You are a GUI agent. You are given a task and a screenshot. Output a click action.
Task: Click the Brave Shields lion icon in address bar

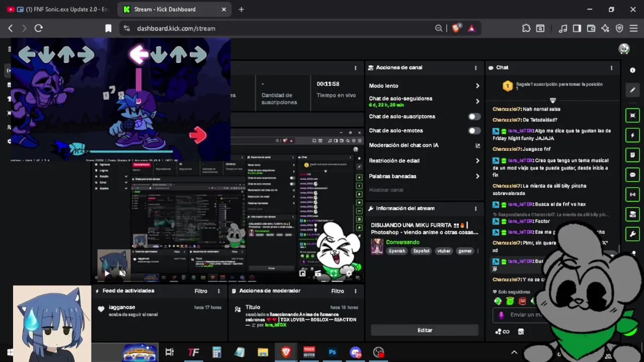pyautogui.click(x=456, y=29)
